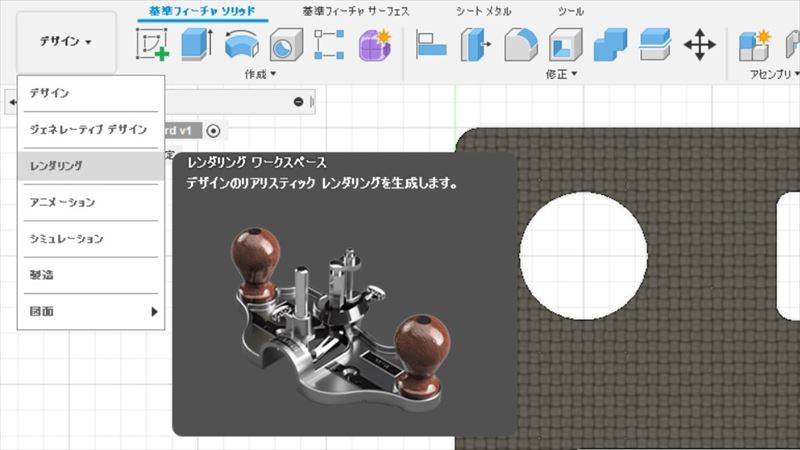The height and width of the screenshot is (450, 800).
Task: Switch to 基準フィーチャ ソリッド tab
Action: tap(202, 11)
